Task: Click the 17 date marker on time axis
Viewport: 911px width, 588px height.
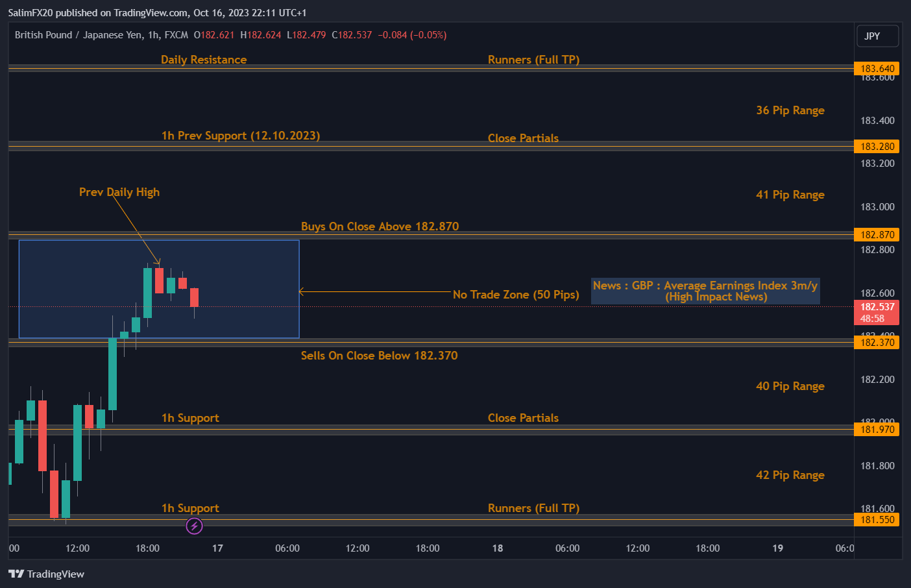Action: [x=217, y=548]
